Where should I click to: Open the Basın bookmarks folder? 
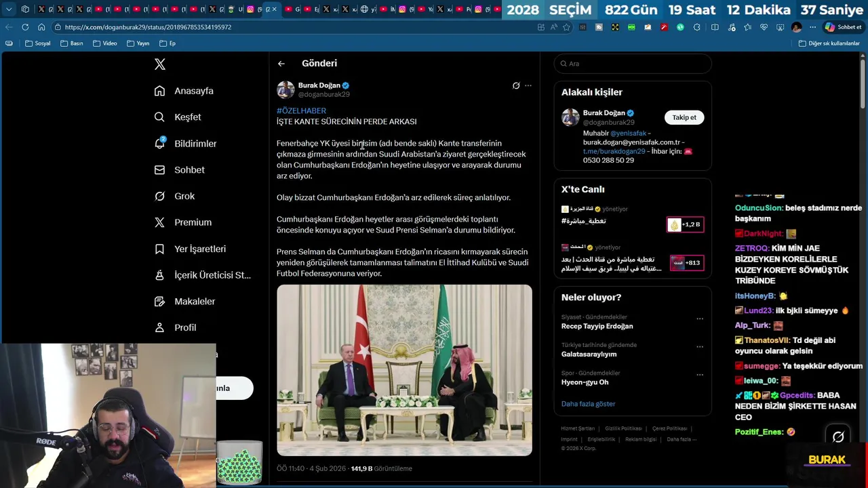point(72,43)
